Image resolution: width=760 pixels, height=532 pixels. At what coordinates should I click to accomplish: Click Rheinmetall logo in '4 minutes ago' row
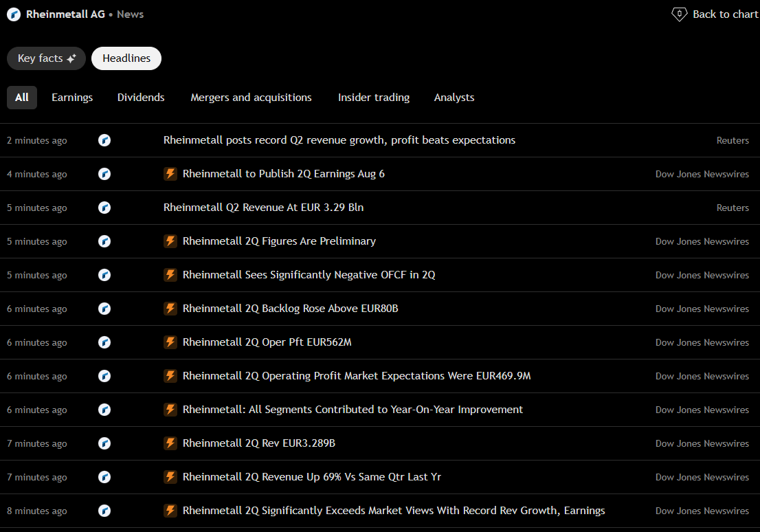[x=104, y=174]
